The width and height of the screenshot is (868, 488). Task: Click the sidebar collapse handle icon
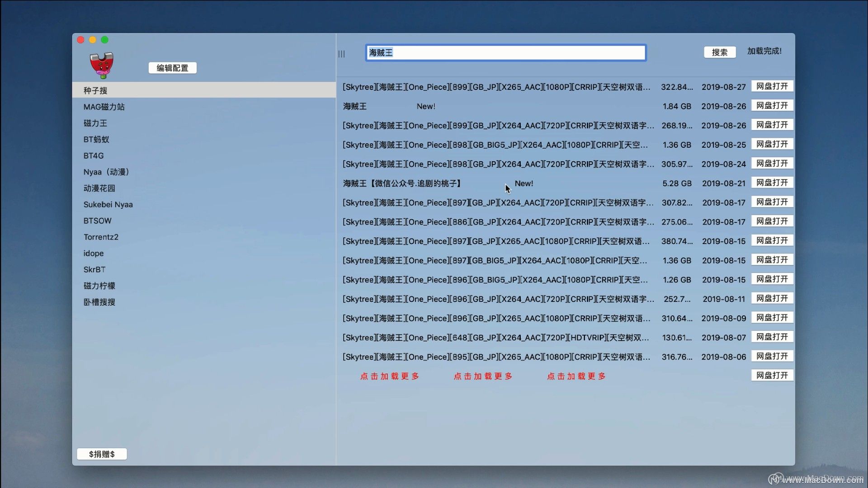[x=341, y=54]
